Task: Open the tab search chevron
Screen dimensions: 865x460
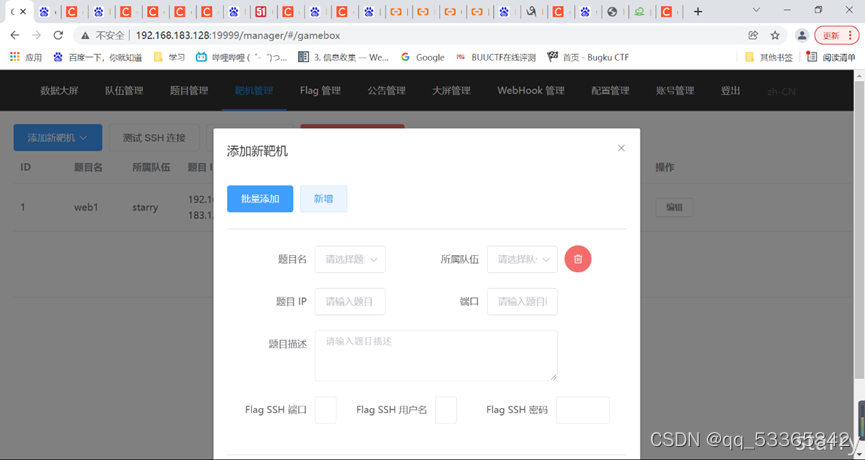Action: click(756, 10)
